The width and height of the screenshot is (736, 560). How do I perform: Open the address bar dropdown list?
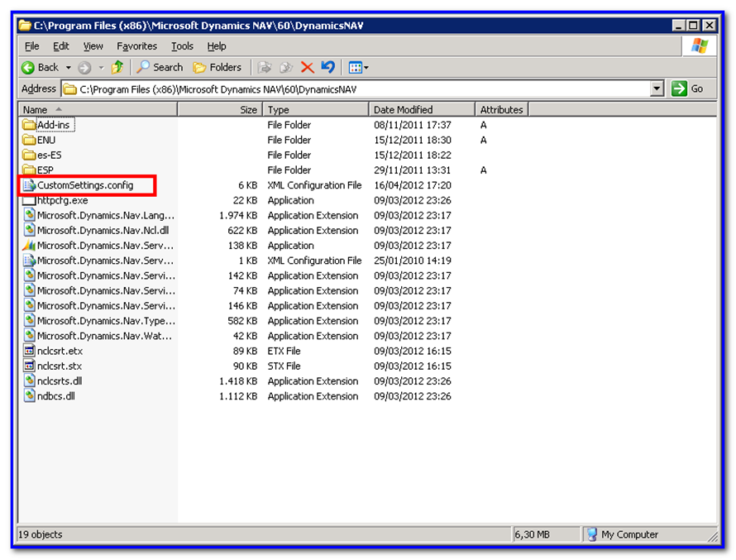[657, 88]
